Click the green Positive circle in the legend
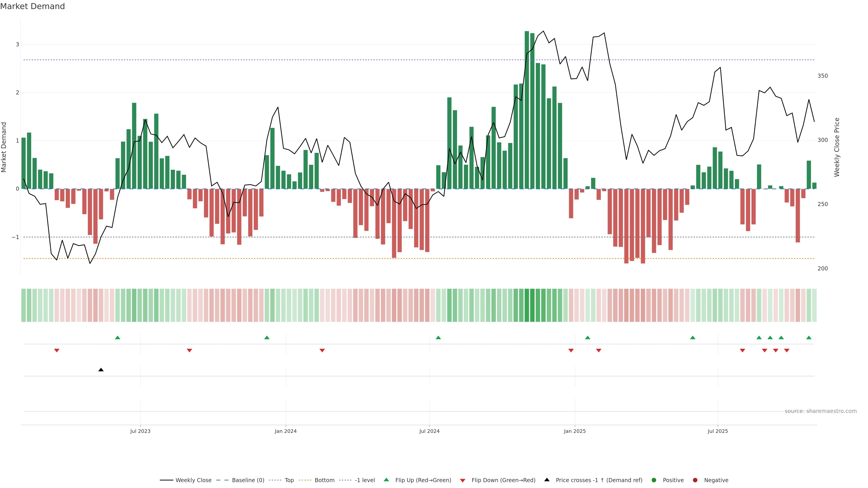The image size is (868, 488). [654, 480]
